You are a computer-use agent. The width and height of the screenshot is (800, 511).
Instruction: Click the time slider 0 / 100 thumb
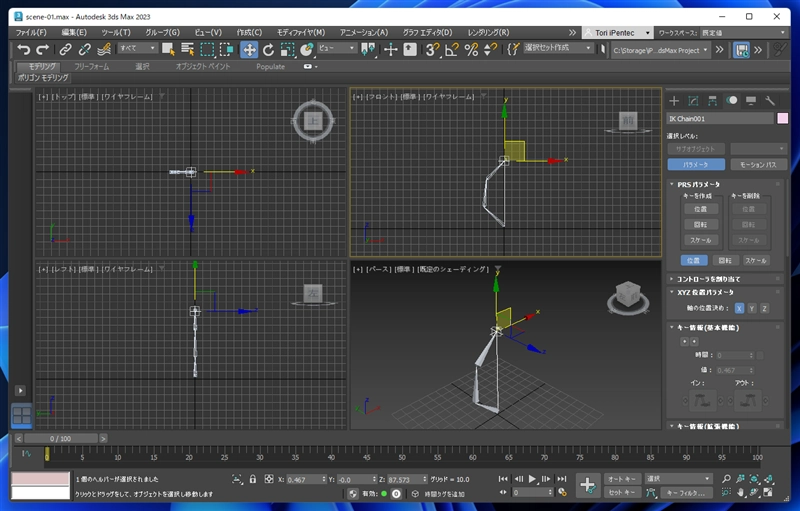[61, 439]
